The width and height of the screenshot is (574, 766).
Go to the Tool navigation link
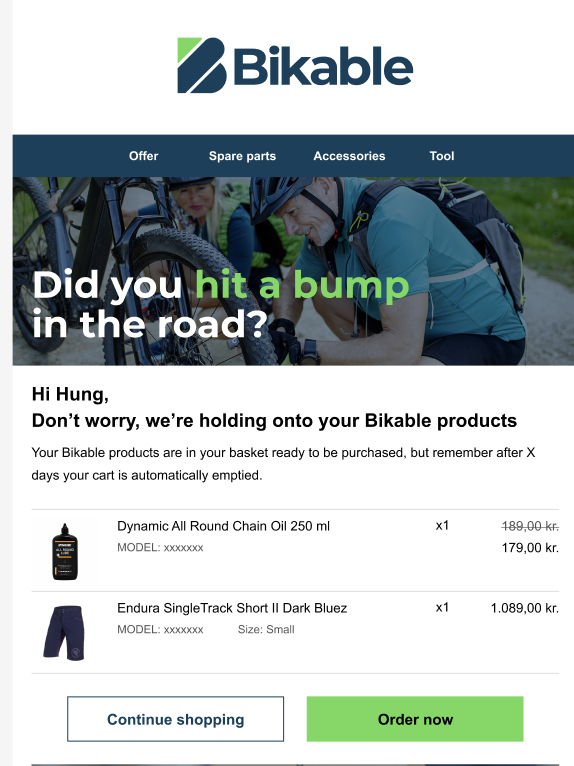[x=442, y=156]
